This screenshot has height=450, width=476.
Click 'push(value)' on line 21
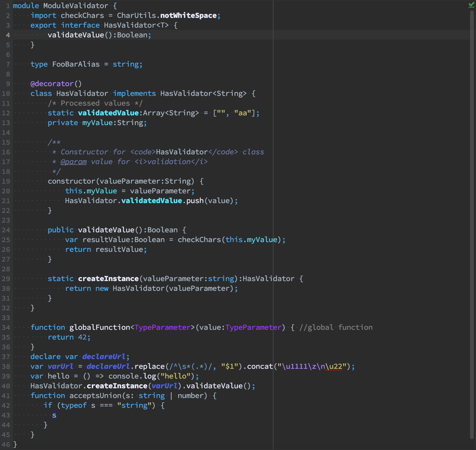(210, 201)
